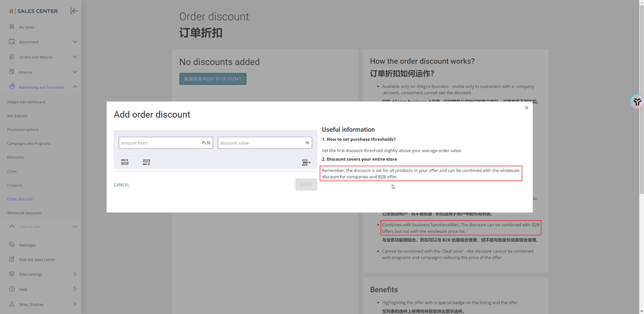Expand the Finance menu section

75,72
